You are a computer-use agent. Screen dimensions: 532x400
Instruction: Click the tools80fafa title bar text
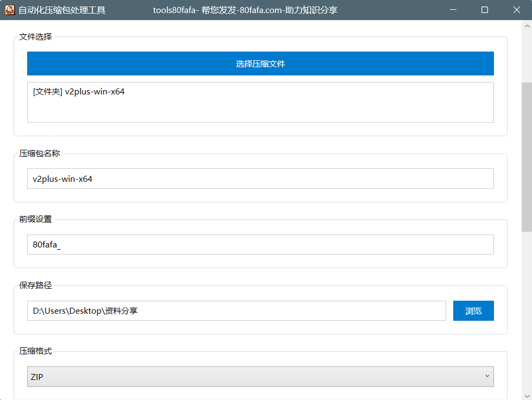[245, 10]
